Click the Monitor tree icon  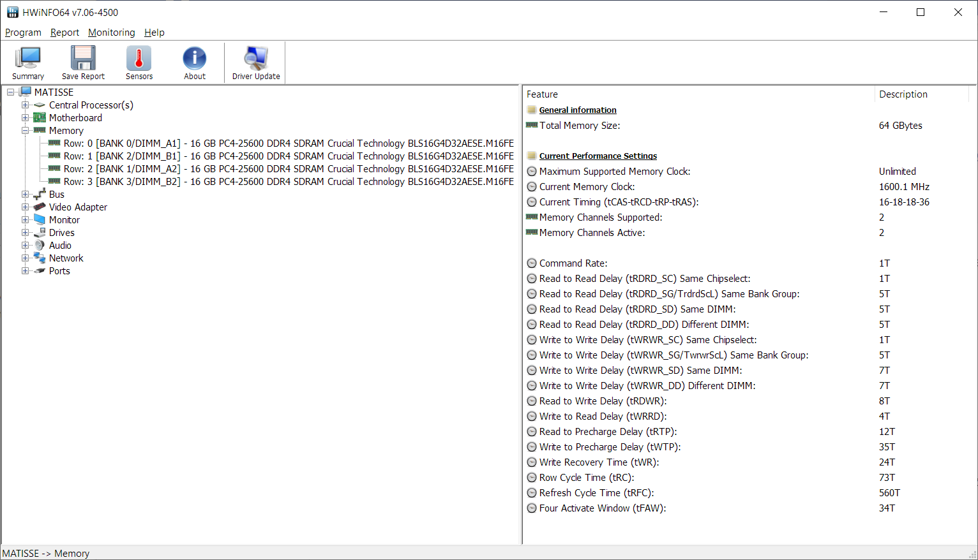coord(40,219)
